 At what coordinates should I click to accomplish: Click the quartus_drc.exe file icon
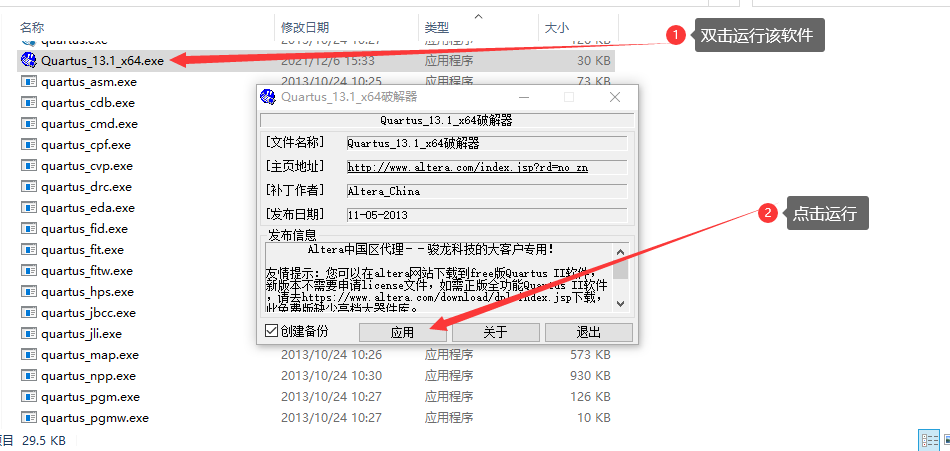tap(29, 187)
